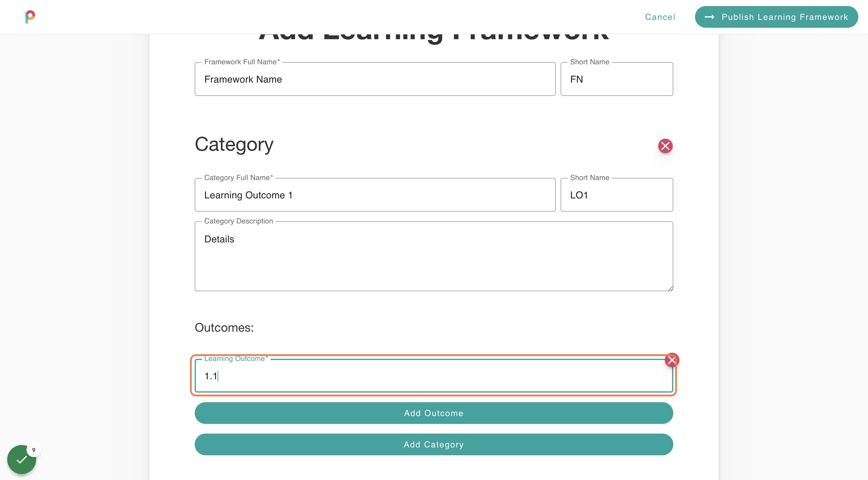Image resolution: width=868 pixels, height=480 pixels.
Task: Delete the Learning Outcome 1.1 using its red X icon
Action: pyautogui.click(x=671, y=360)
